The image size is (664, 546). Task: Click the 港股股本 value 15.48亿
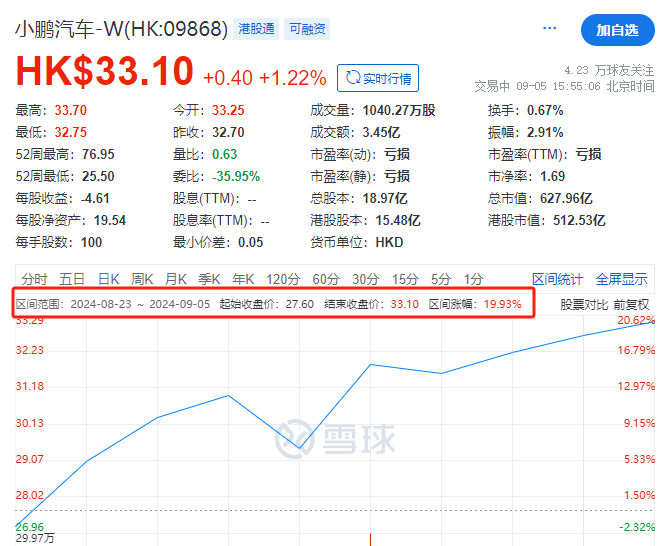[398, 221]
